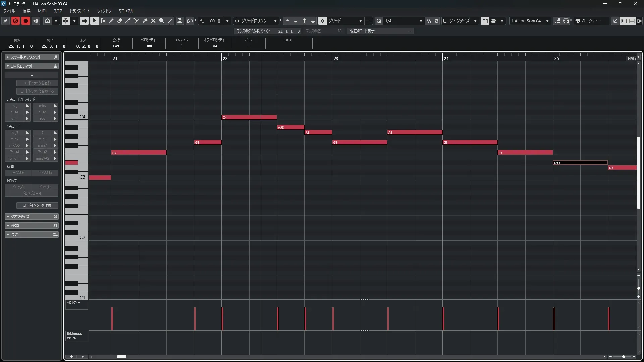The width and height of the screenshot is (644, 362).
Task: Click the コードイベントを作成 button
Action: tap(37, 205)
